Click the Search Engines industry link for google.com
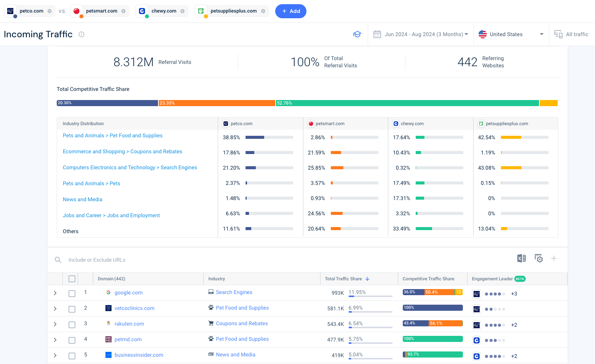Viewport: 595px width, 364px height. coord(234,292)
